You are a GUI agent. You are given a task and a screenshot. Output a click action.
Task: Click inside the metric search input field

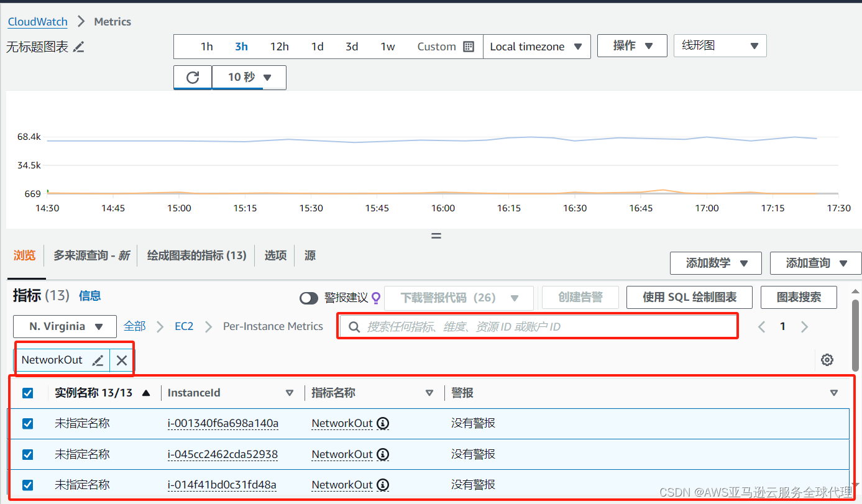pyautogui.click(x=497, y=326)
